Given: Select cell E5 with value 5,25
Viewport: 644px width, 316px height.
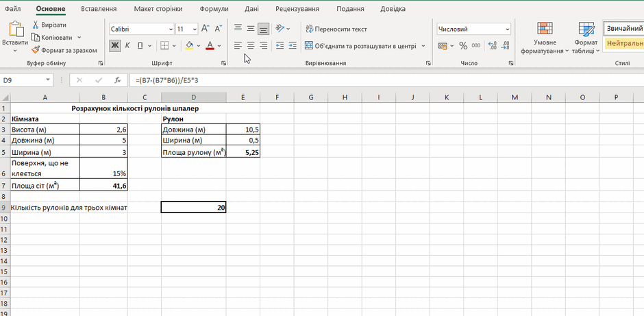Looking at the screenshot, I should [243, 153].
